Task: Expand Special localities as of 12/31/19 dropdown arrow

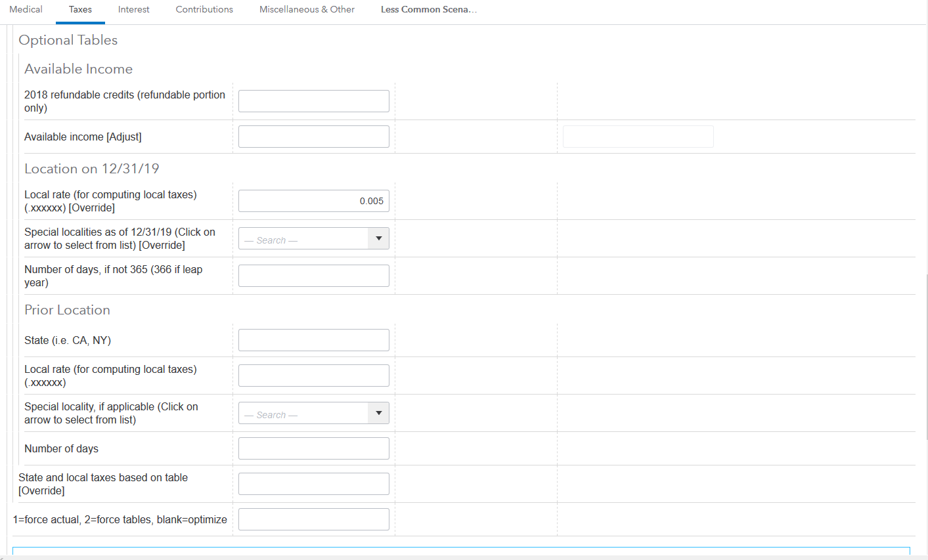Action: pos(378,238)
